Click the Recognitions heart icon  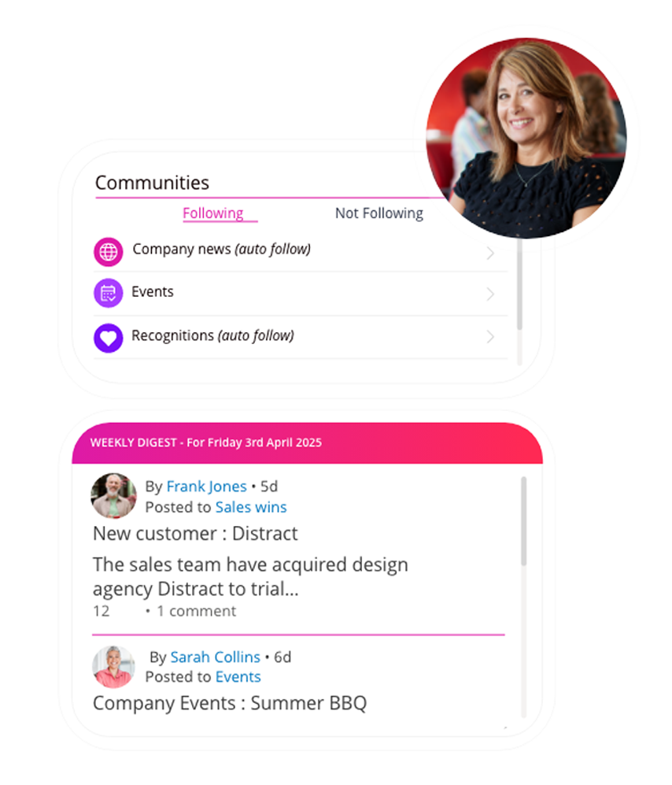[x=108, y=338]
